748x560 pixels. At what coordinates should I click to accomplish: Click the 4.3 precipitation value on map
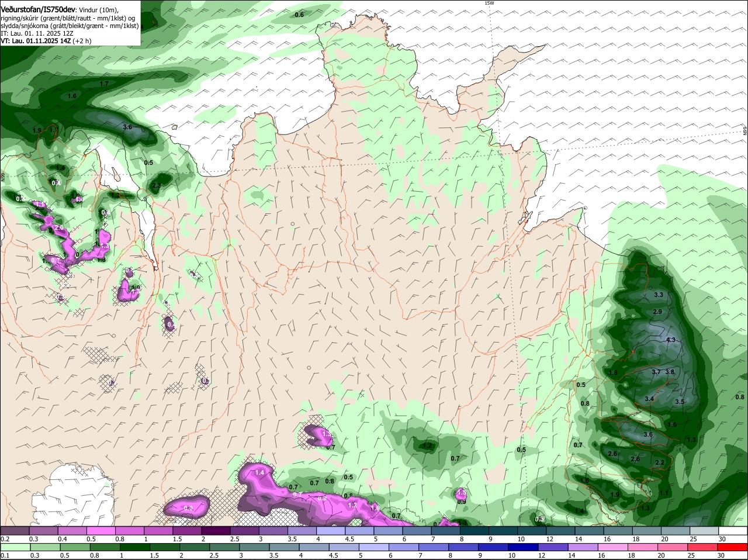click(670, 340)
